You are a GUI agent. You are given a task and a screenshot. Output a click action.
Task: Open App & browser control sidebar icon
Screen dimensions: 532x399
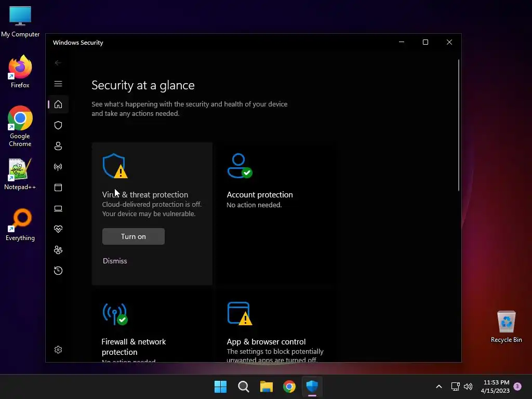click(x=58, y=188)
